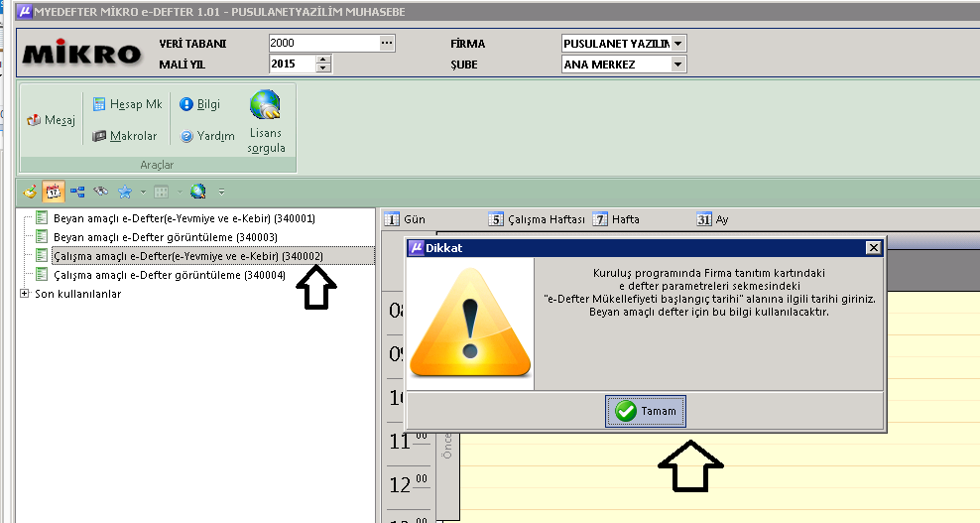
Task: Click Tamam in the Dikkat dialog
Action: [646, 411]
